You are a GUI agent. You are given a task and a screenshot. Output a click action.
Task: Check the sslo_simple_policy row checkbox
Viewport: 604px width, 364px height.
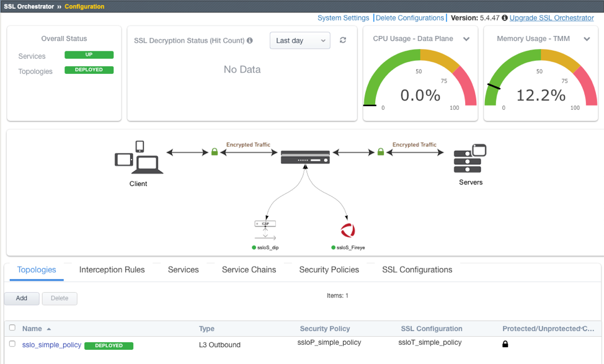[12, 344]
